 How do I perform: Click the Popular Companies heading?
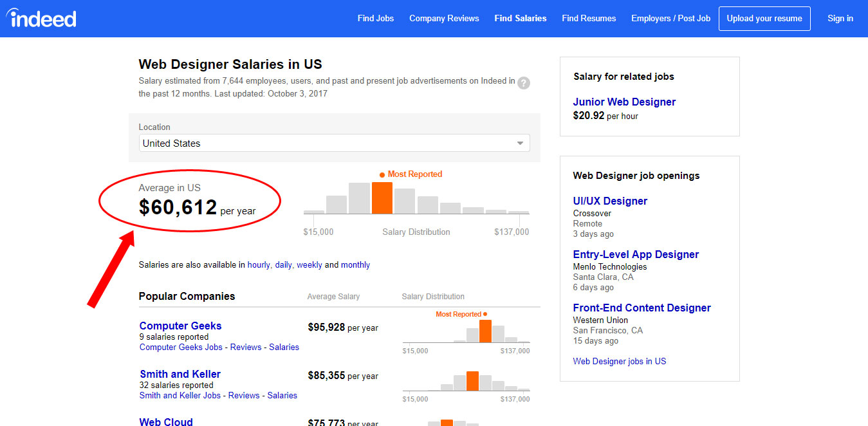click(x=187, y=296)
